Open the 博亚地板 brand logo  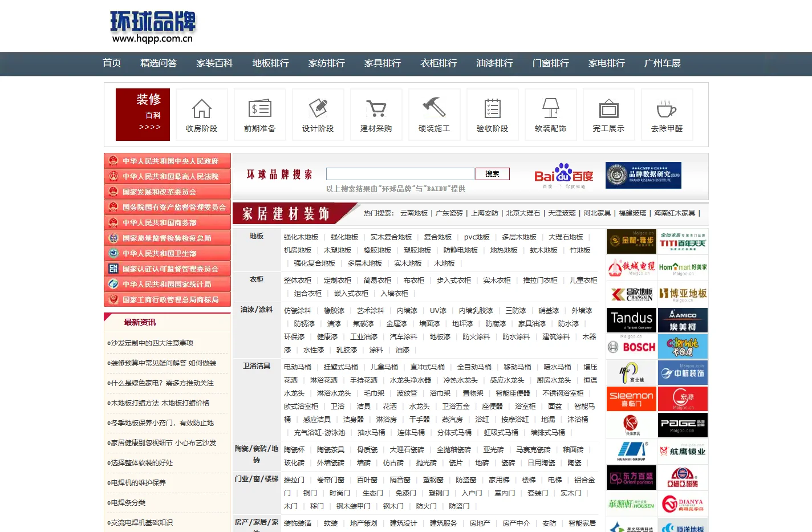point(683,294)
